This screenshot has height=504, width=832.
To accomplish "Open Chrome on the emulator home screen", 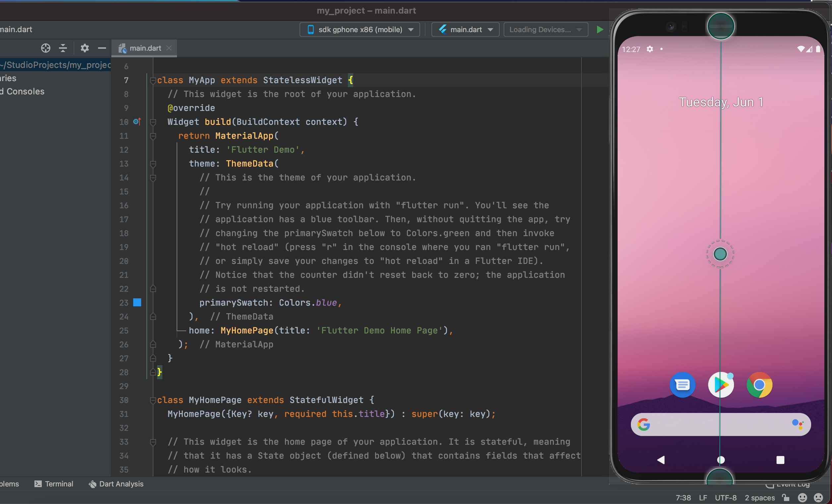I will [759, 384].
